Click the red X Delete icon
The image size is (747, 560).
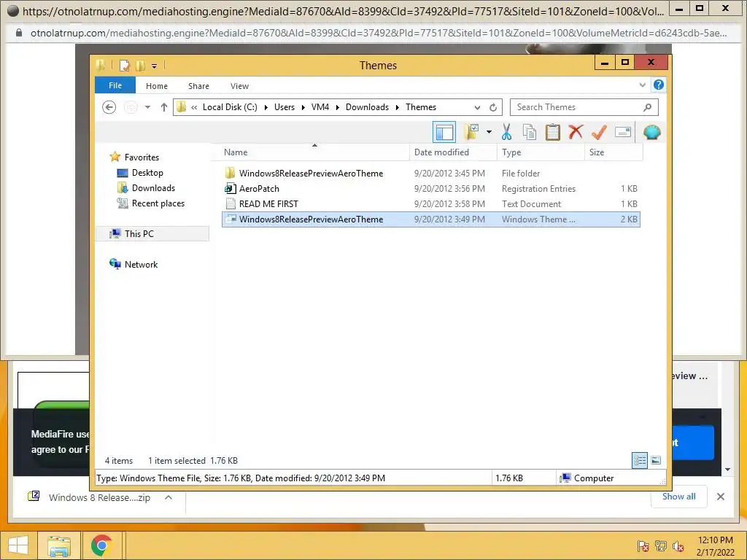[x=576, y=132]
